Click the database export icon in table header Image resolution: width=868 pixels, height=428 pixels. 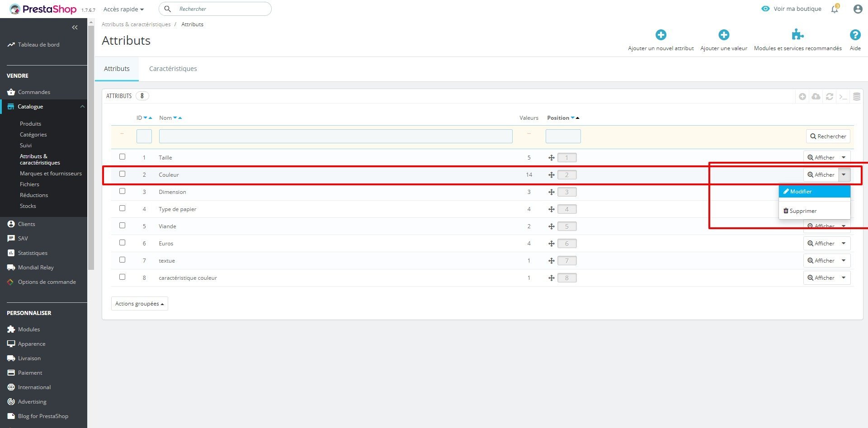[x=857, y=96]
